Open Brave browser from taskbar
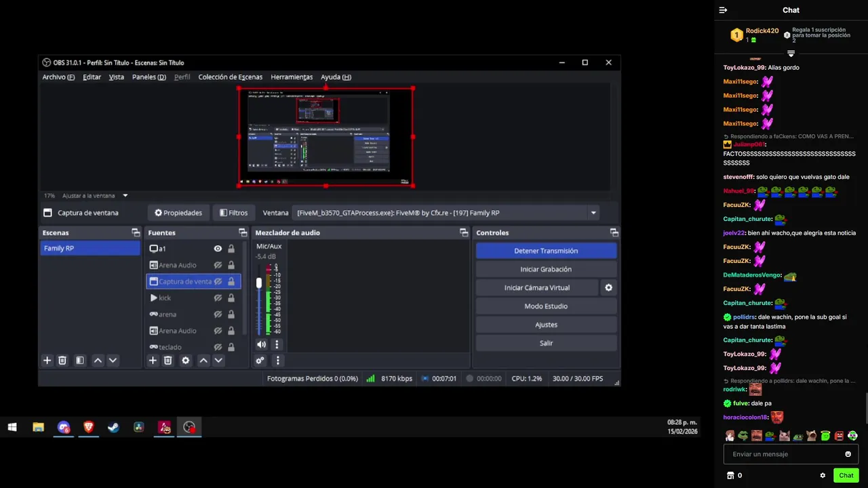Image resolution: width=868 pixels, height=488 pixels. 88,427
